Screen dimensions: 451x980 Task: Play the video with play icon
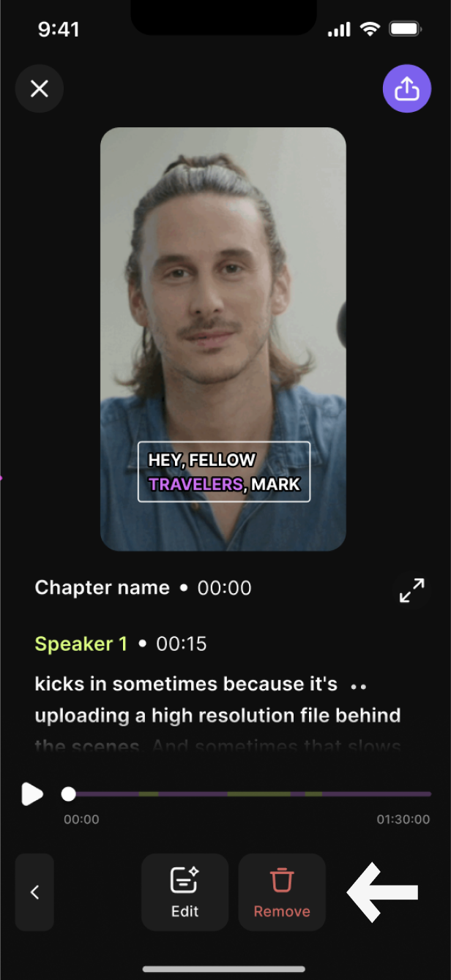pos(31,794)
